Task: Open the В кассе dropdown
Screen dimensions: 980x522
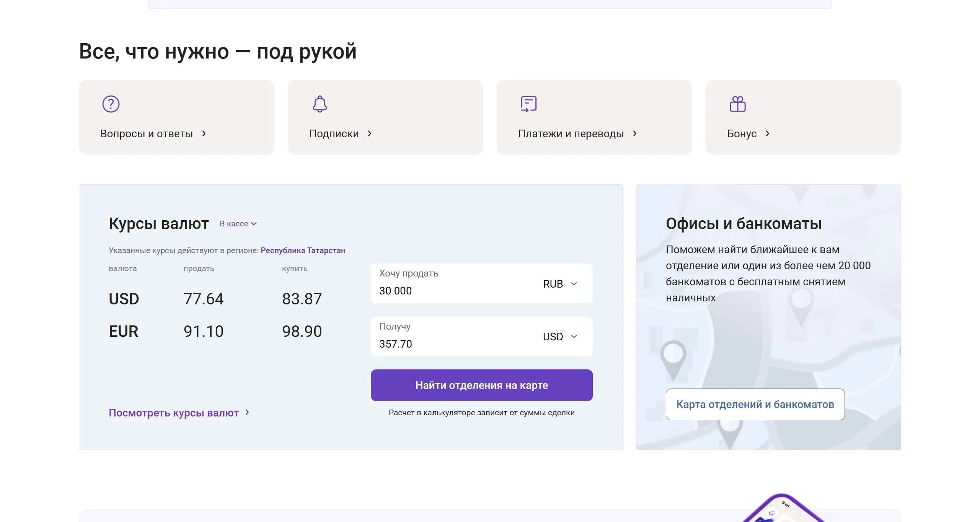Action: tap(238, 223)
